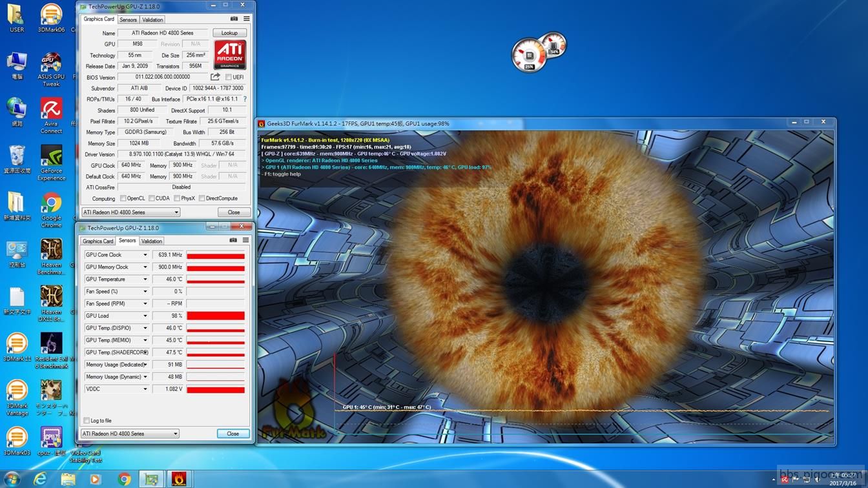The image size is (868, 488).
Task: Select the Heaven Benchmark desktop icon
Action: (x=51, y=257)
